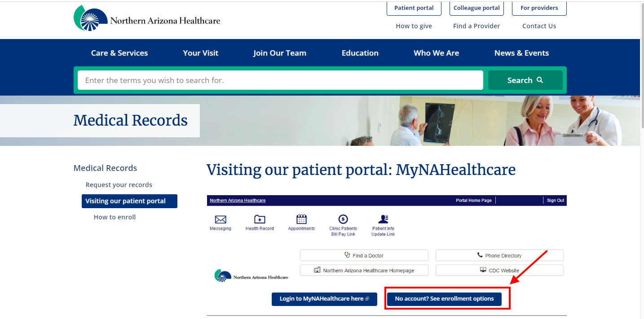
Task: Open the News & Events menu
Action: 522,53
